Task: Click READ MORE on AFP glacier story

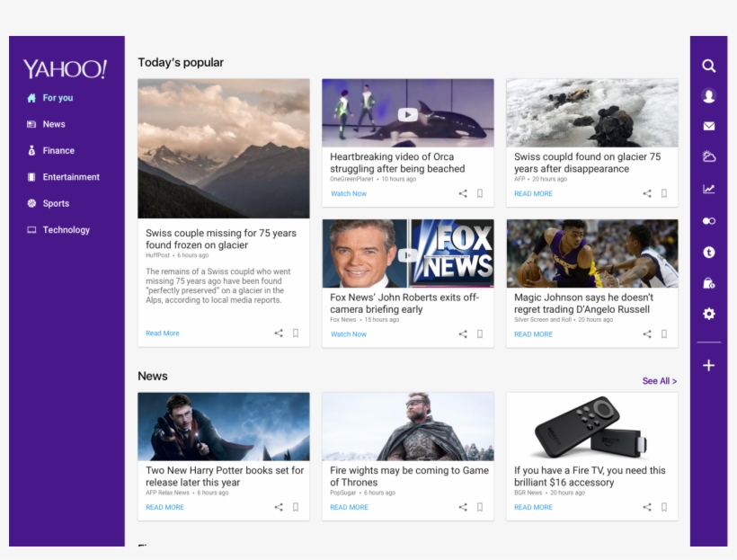Action: point(534,193)
